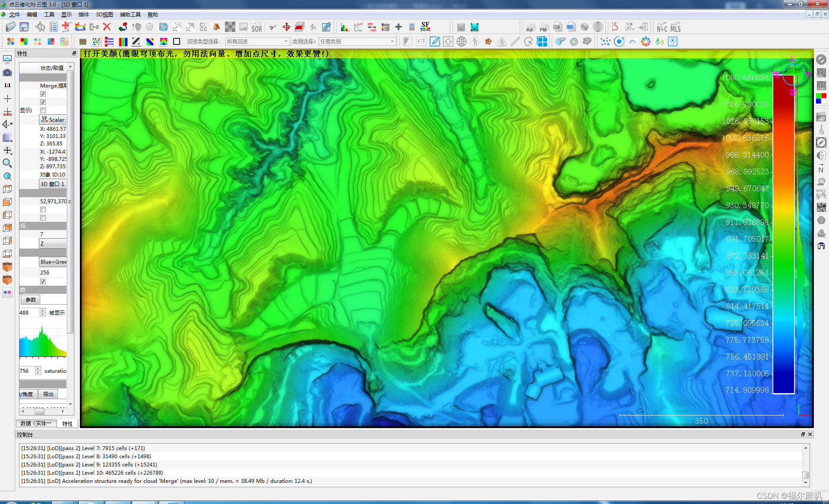Viewport: 829px width, 504px height.
Task: Click the red X delete icon
Action: (107, 27)
